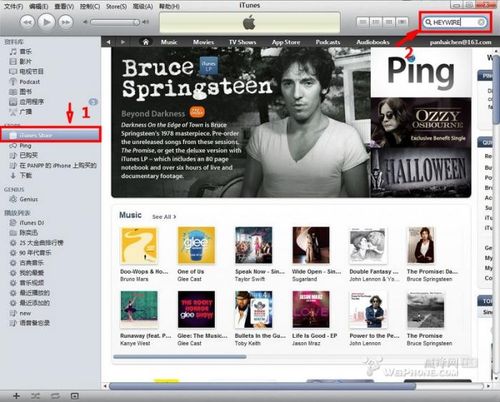500x402 pixels.
Task: Add a new playlist with plus icon
Action: 16,396
